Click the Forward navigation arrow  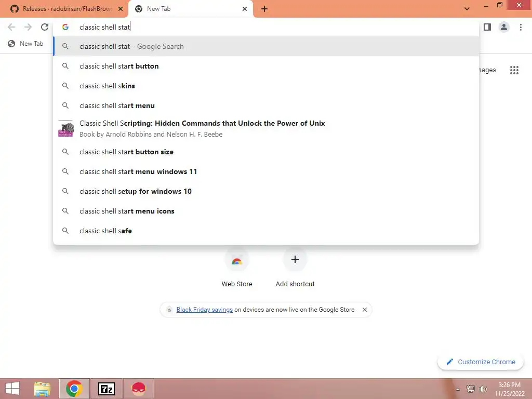tap(28, 27)
